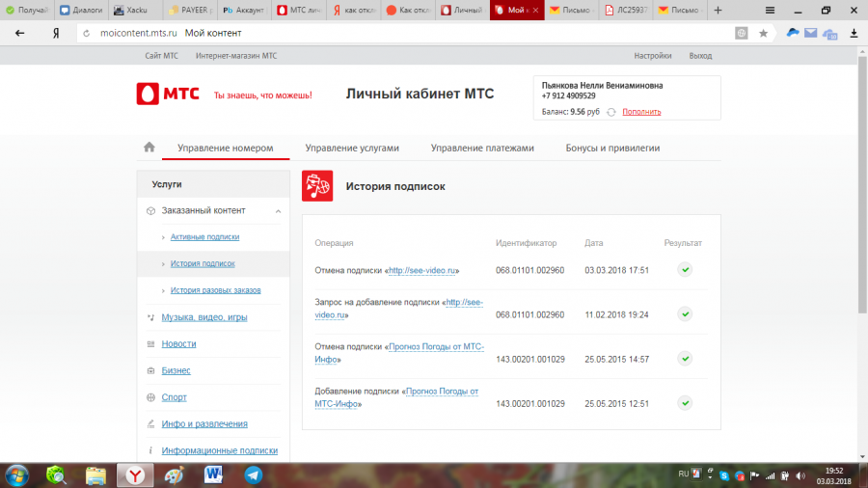Image resolution: width=868 pixels, height=488 pixels.
Task: Open the file explorer folder in the taskbar
Action: click(x=95, y=475)
